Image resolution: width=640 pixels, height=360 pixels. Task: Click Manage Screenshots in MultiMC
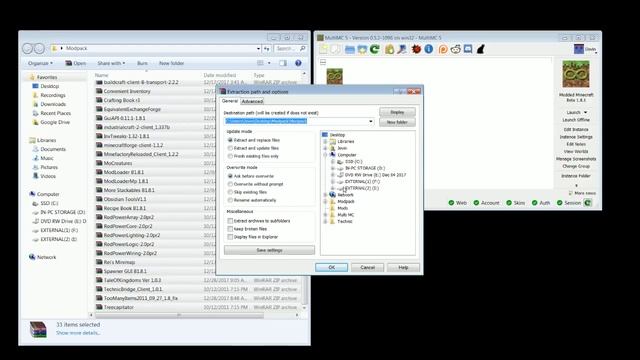[x=576, y=159]
